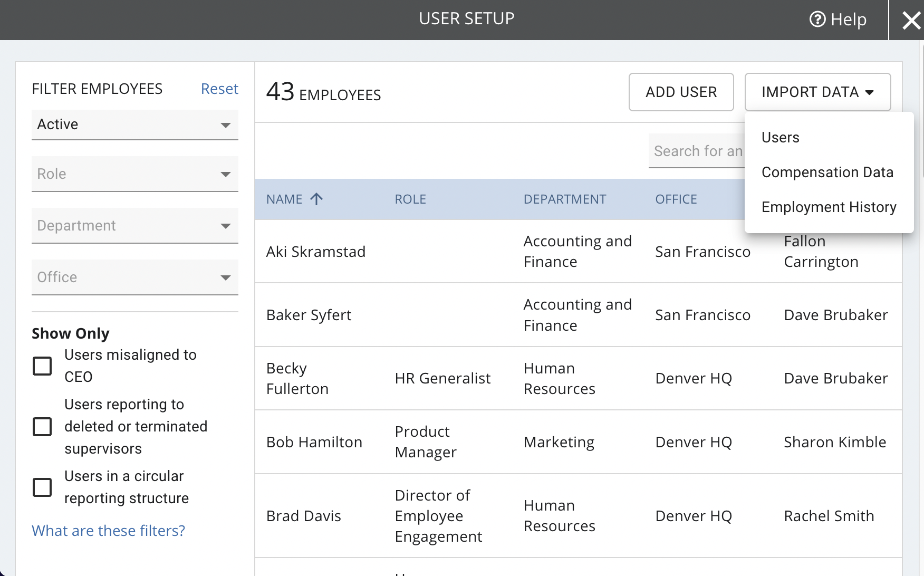Reset the employee filters
Image resolution: width=924 pixels, height=576 pixels.
(x=219, y=89)
